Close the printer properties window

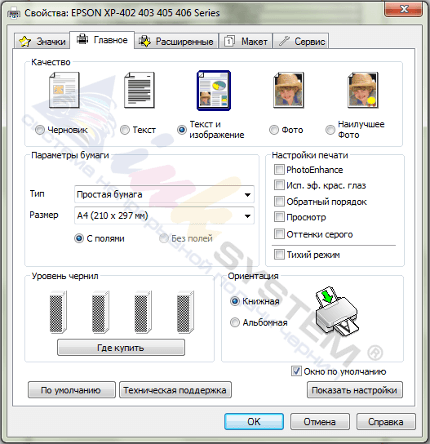(x=404, y=9)
